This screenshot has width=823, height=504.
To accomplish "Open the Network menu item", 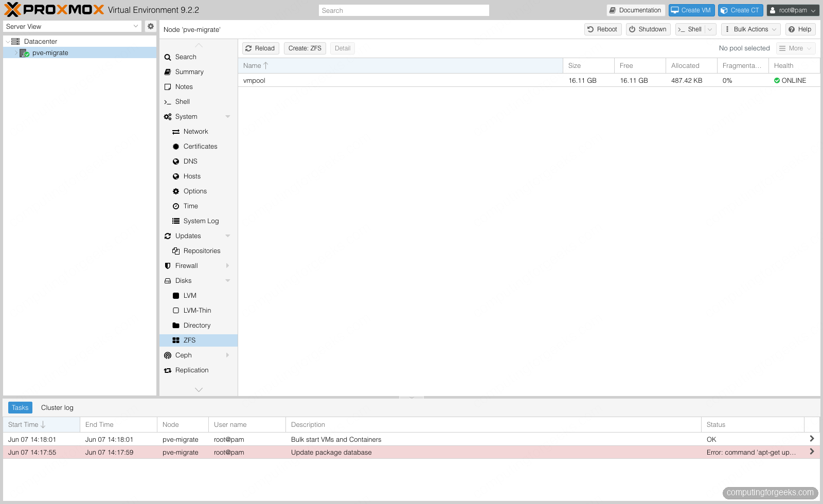I will 199,132.
